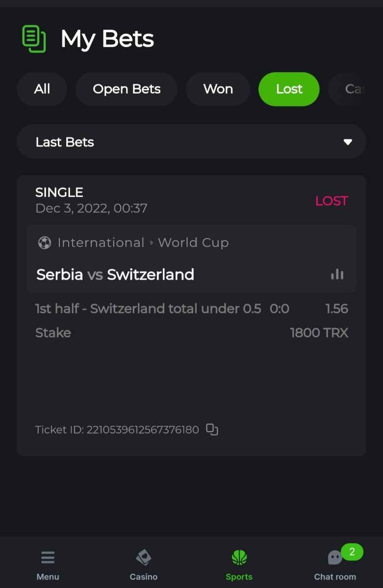Click the International World Cup breadcrumb
Viewport: 383px width, 588px height.
(143, 243)
